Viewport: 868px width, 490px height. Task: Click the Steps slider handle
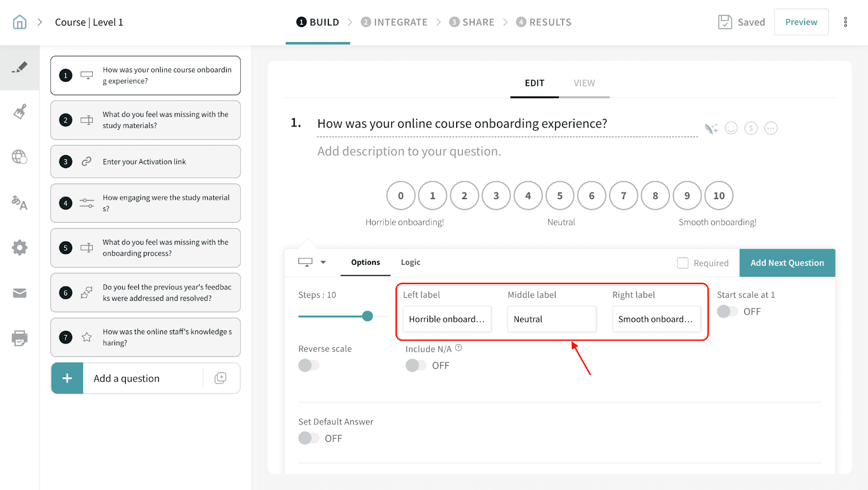(x=367, y=316)
